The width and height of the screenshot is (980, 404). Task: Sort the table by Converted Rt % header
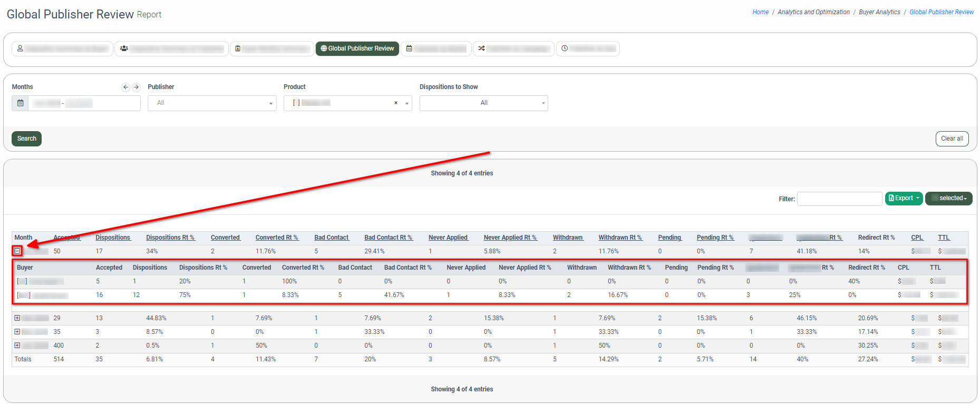coord(277,238)
